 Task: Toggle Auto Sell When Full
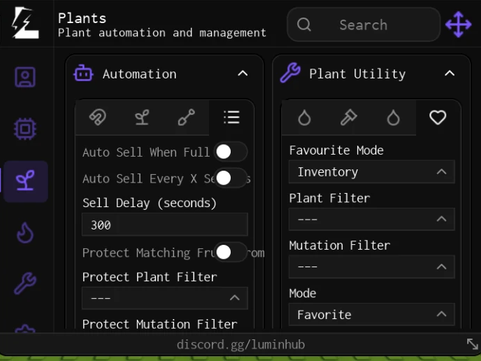tap(230, 152)
